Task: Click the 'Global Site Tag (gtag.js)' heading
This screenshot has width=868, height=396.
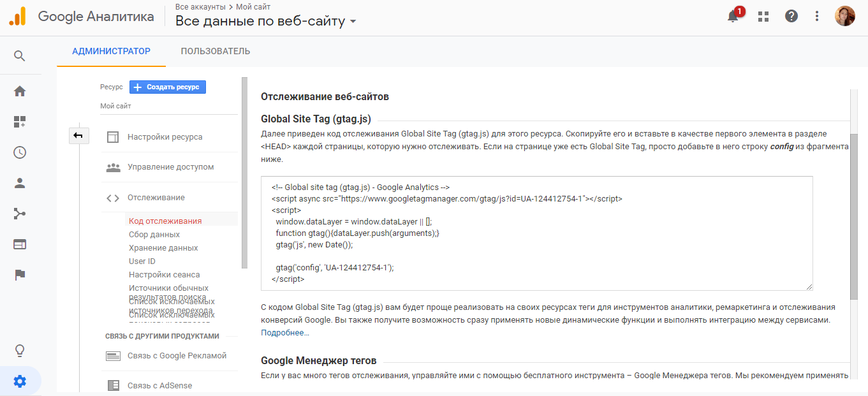Action: tap(316, 119)
